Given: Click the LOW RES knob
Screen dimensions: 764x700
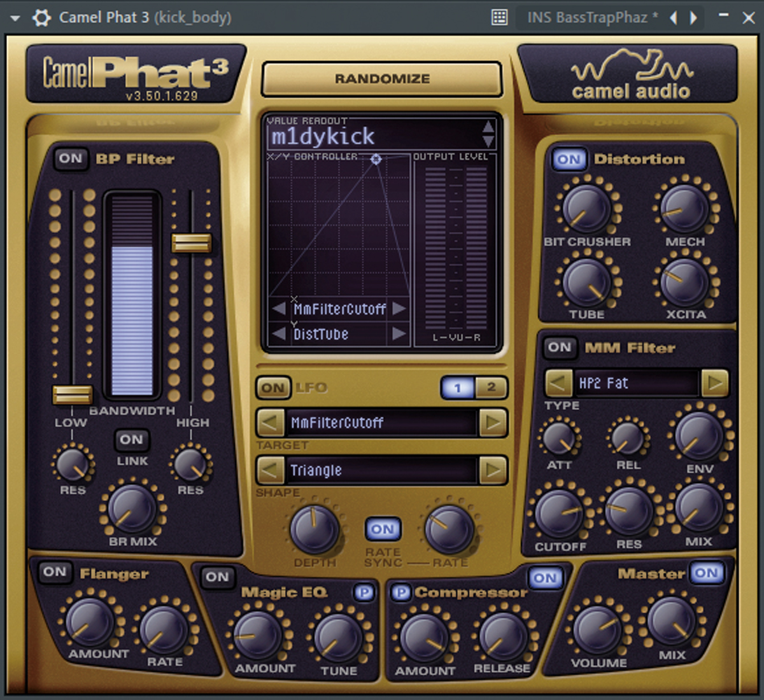Looking at the screenshot, I should coord(73,464).
